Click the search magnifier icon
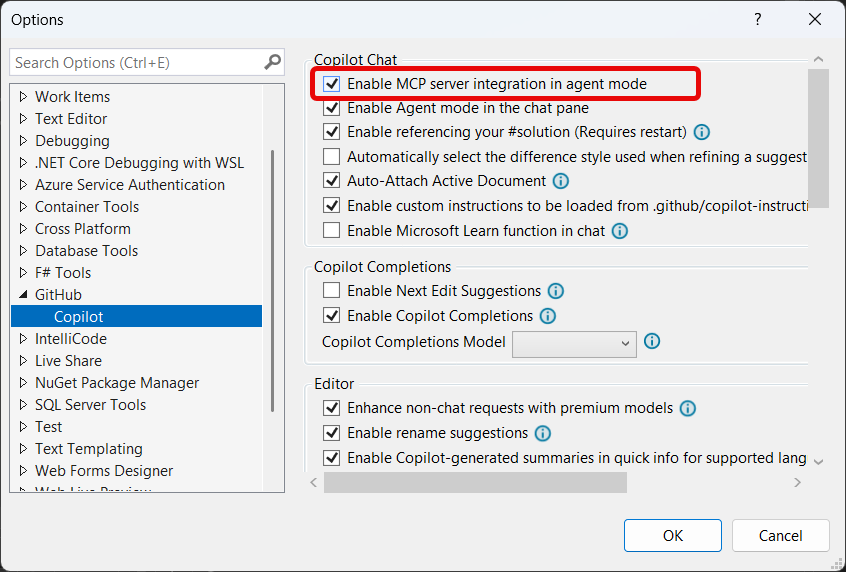Image resolution: width=846 pixels, height=572 pixels. click(273, 62)
